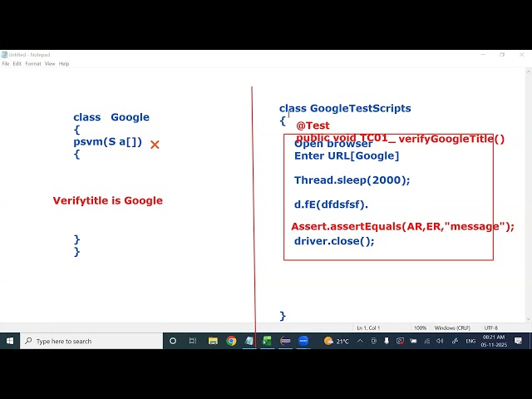The image size is (532, 399).
Task: Click the ENG language indicator
Action: coord(470,341)
